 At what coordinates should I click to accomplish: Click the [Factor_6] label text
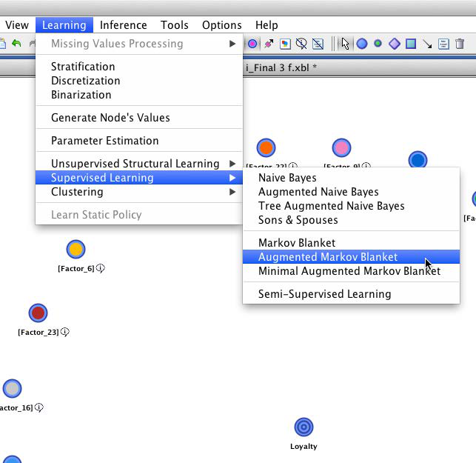(x=76, y=269)
